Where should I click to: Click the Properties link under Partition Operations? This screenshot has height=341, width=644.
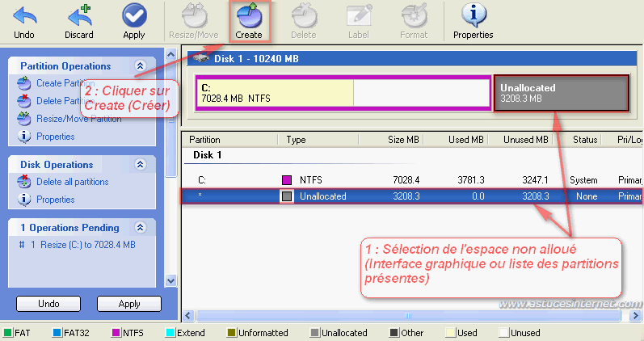pyautogui.click(x=56, y=137)
